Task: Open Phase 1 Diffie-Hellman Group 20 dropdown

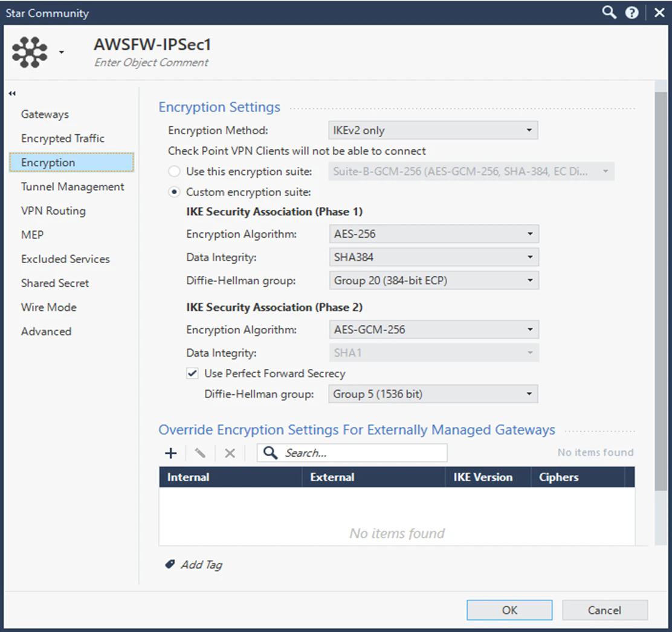Action: (x=434, y=281)
